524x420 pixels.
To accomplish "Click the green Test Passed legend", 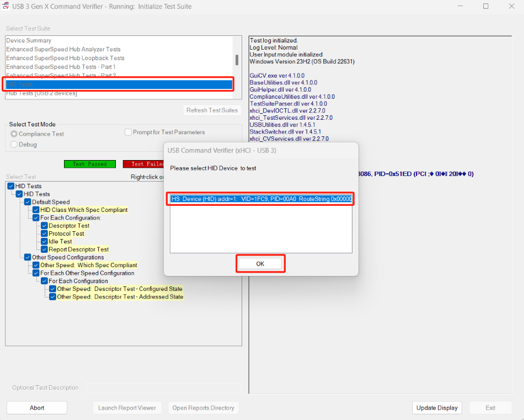I will click(90, 164).
